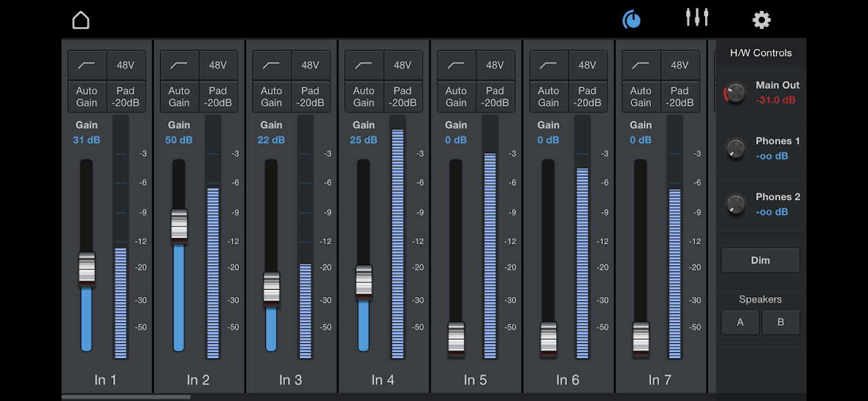Enable 48V phantom power on In 5
The image size is (868, 401).
495,65
